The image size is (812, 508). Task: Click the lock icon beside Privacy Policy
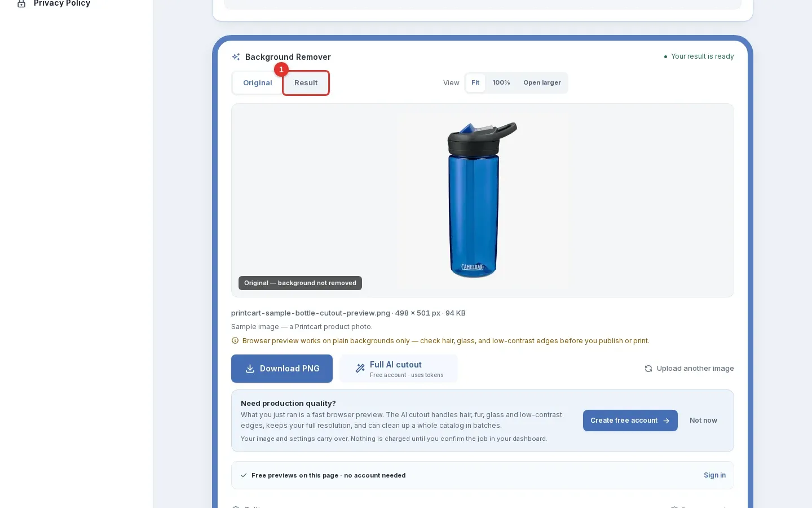(x=21, y=3)
